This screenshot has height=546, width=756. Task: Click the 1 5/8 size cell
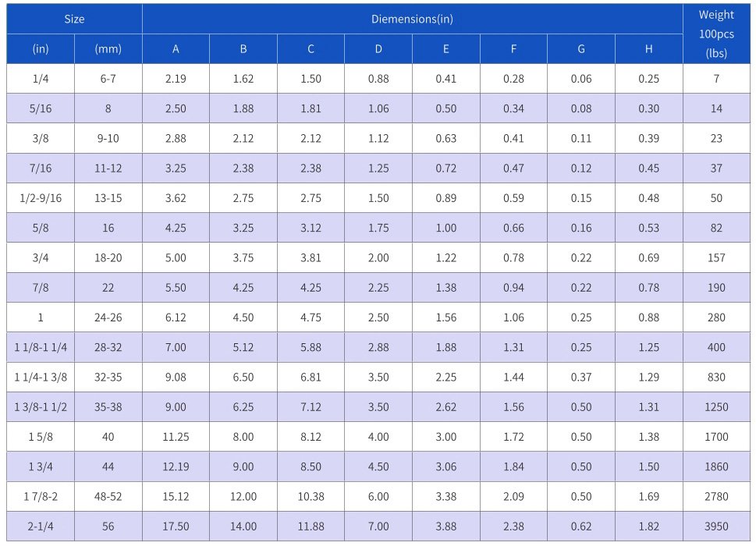pyautogui.click(x=41, y=437)
